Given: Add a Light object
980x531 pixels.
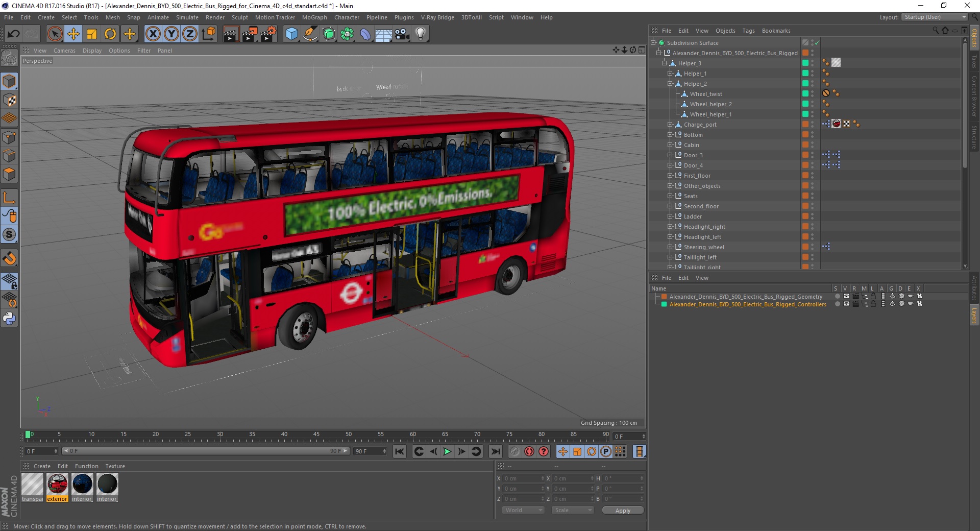Looking at the screenshot, I should (x=420, y=34).
